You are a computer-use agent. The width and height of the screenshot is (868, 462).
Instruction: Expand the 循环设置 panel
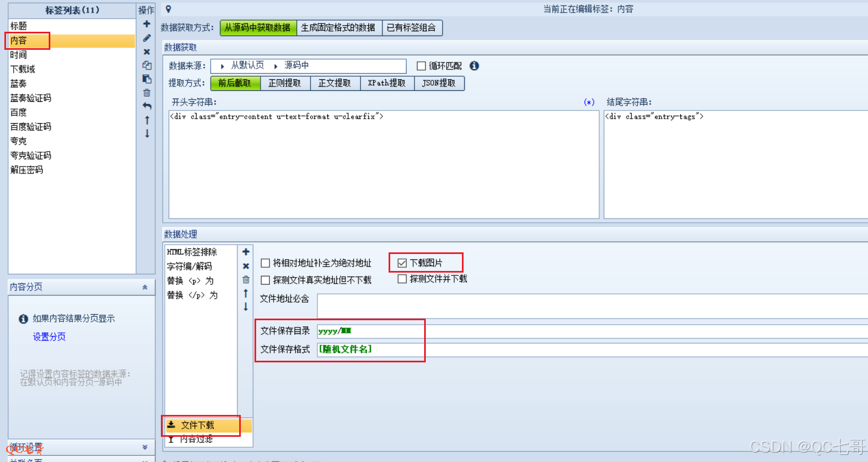(144, 447)
